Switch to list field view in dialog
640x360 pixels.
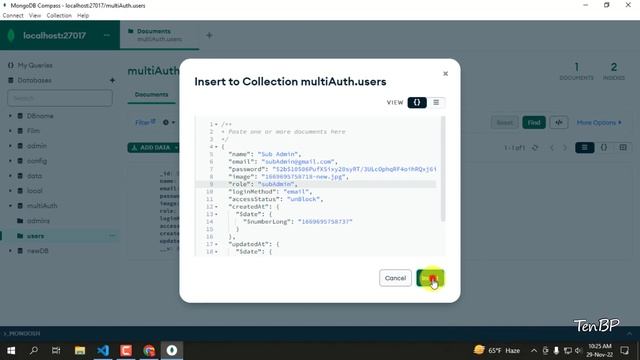pos(436,102)
